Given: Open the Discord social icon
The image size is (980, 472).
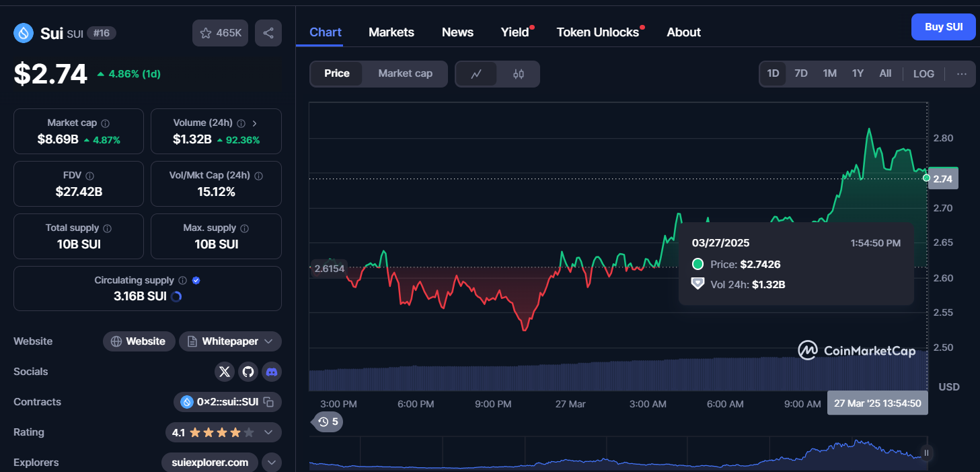Looking at the screenshot, I should tap(272, 372).
